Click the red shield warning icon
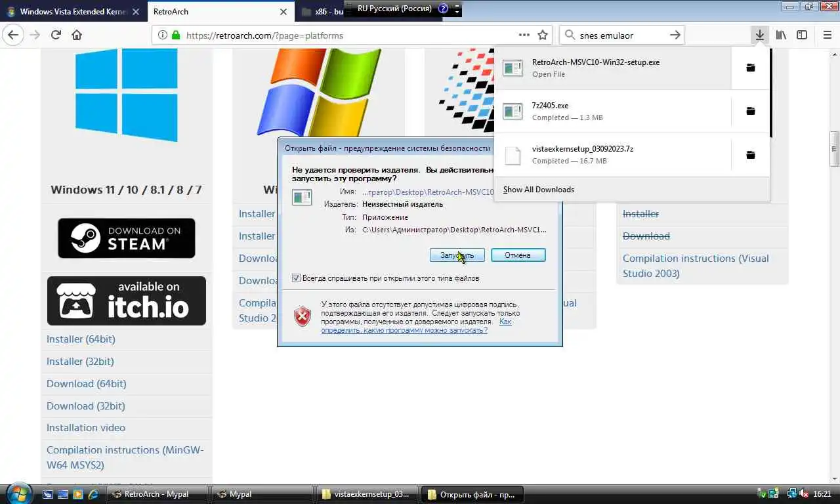This screenshot has height=504, width=840. [303, 316]
